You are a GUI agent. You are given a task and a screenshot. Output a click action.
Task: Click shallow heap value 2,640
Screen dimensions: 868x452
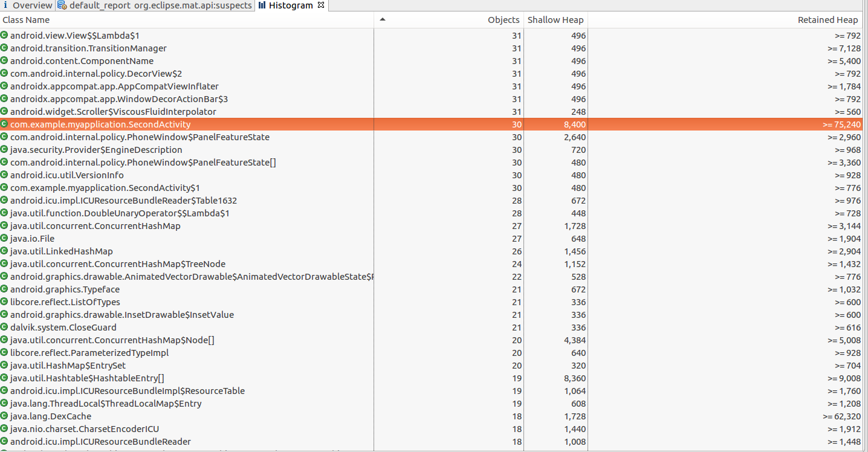[x=574, y=137]
